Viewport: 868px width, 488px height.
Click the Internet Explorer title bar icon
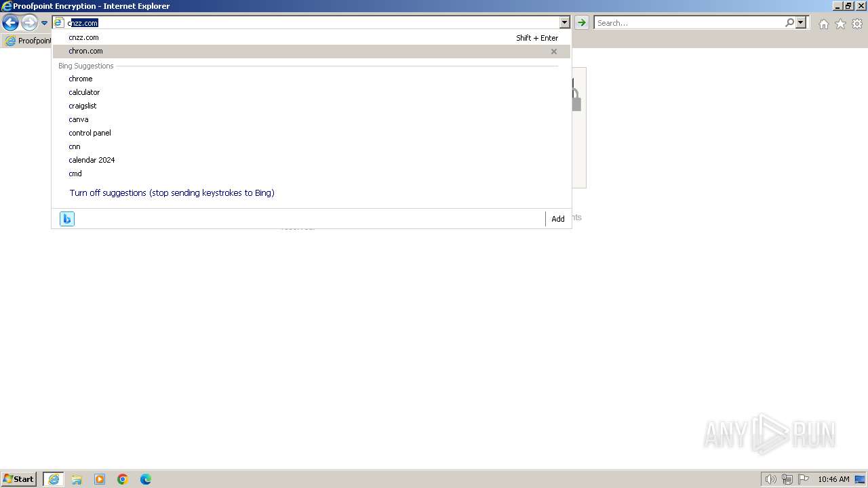pyautogui.click(x=7, y=6)
